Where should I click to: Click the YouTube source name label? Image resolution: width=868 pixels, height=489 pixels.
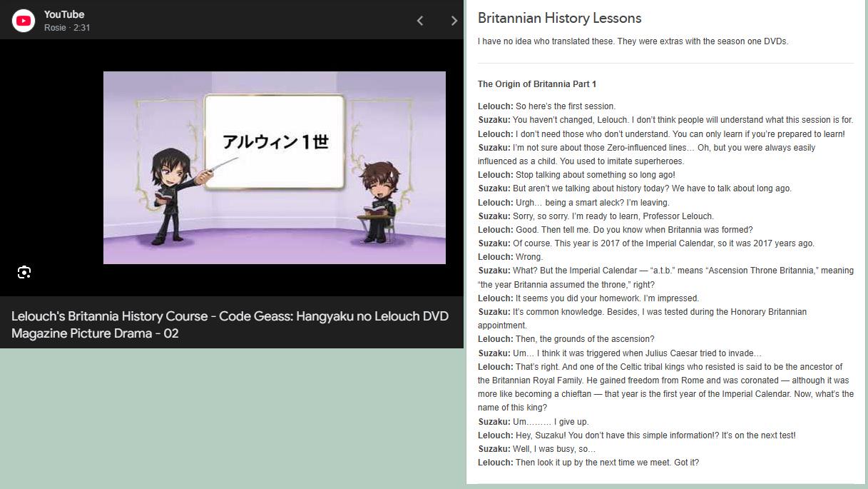click(x=64, y=14)
